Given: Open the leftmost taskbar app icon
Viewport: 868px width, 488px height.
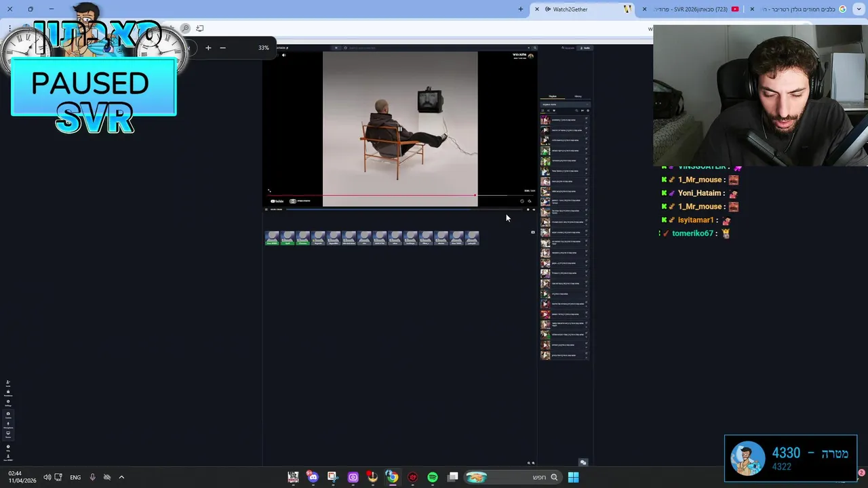Looking at the screenshot, I should [x=293, y=477].
